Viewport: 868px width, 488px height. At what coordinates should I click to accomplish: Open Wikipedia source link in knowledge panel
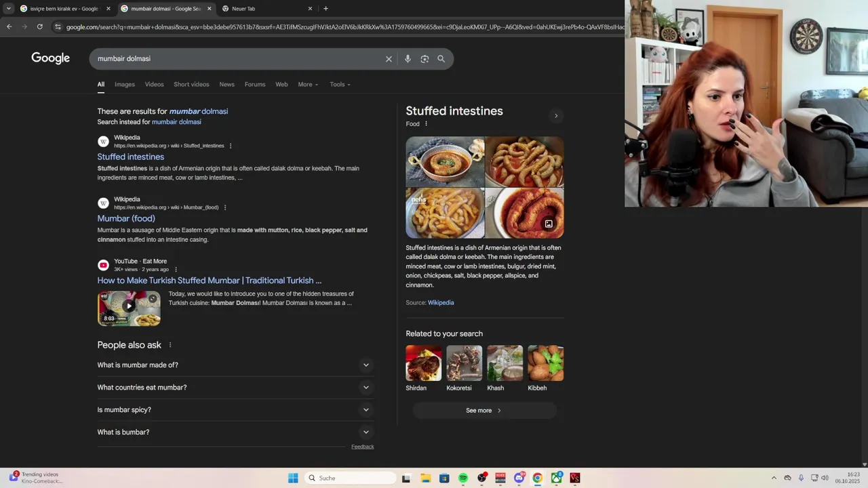[441, 303]
